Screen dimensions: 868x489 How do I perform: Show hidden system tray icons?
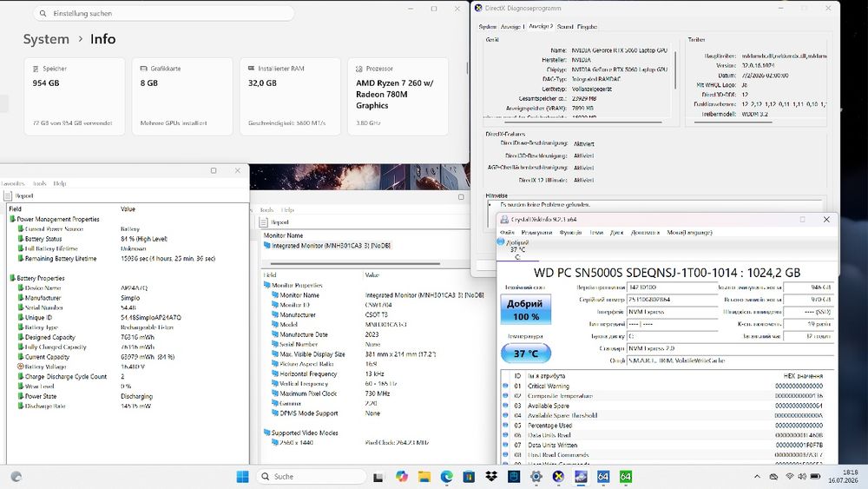click(757, 476)
